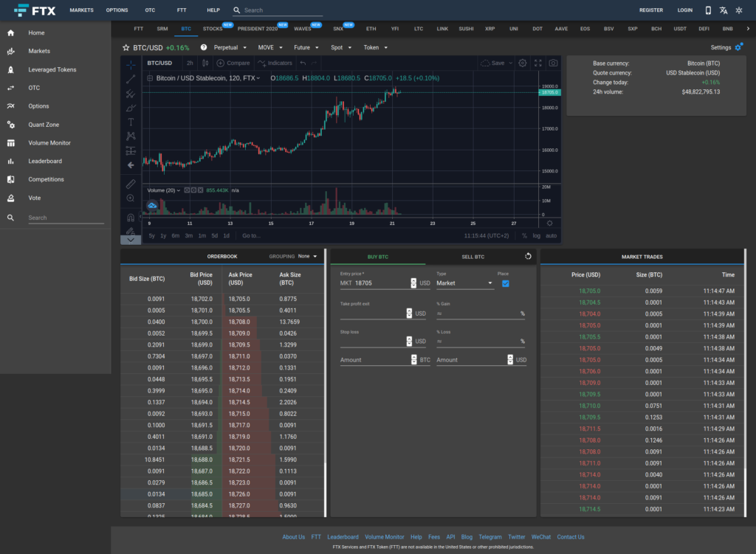The image size is (756, 554).
Task: Click the back arrow icon in chart toolbar
Action: pos(131,165)
